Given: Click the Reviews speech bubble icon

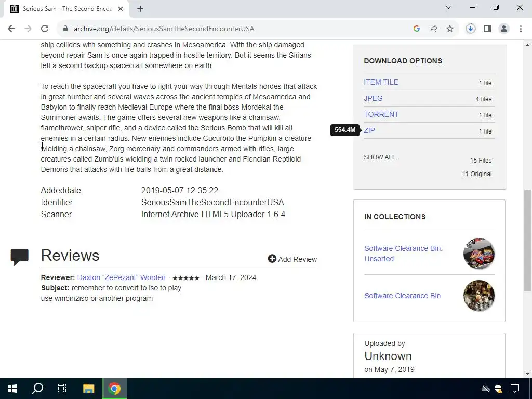Looking at the screenshot, I should [20, 257].
